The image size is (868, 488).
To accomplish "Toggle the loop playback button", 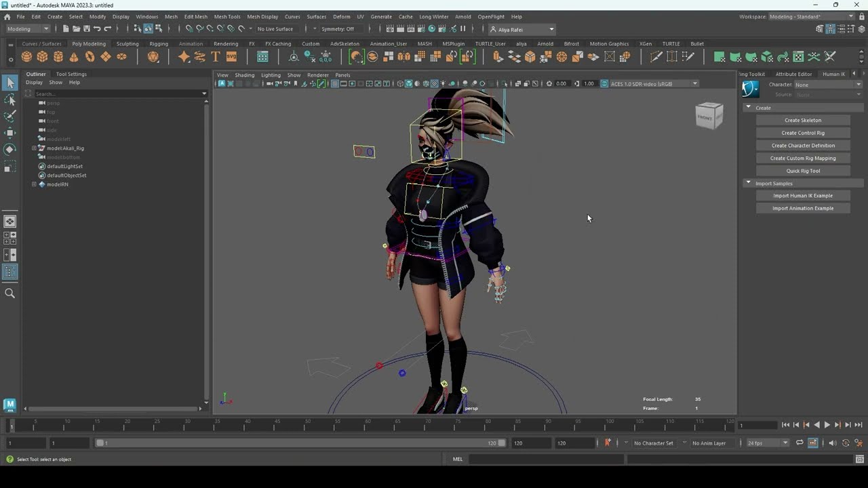I will [x=800, y=443].
